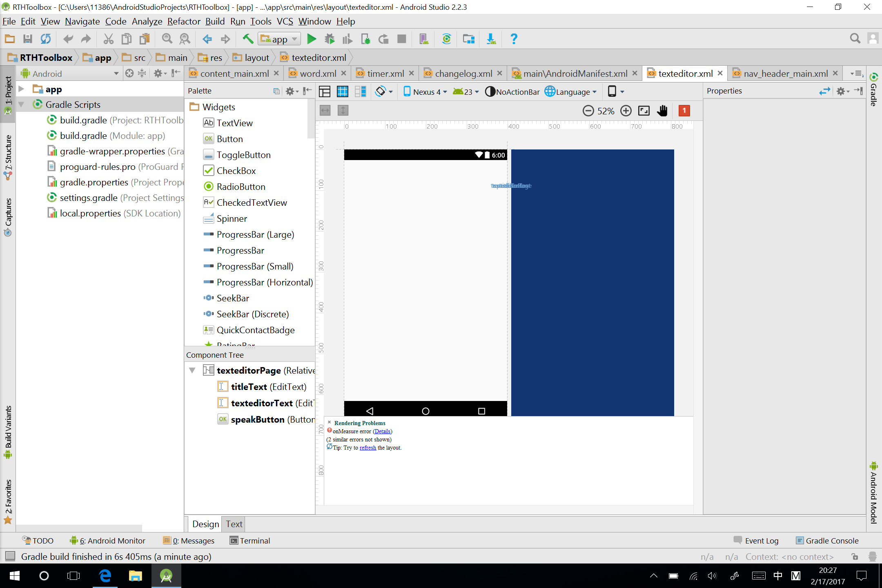Expand the app module tree node
This screenshot has height=588, width=882.
[22, 89]
